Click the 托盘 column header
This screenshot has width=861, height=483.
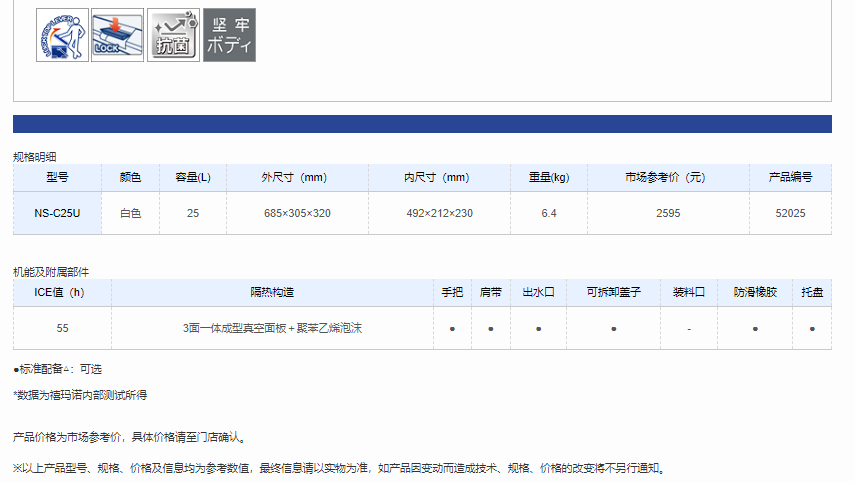812,293
